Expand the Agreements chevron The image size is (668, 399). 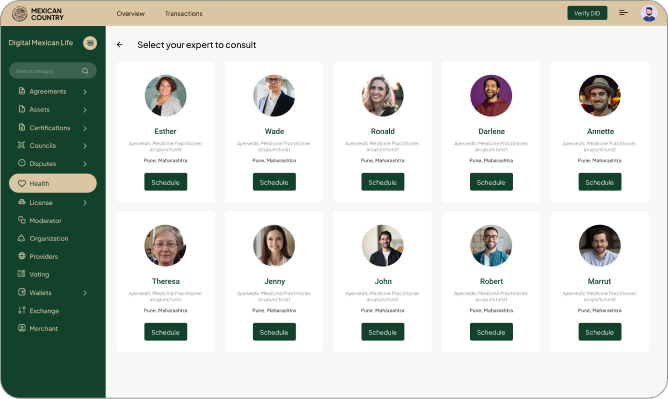click(85, 92)
